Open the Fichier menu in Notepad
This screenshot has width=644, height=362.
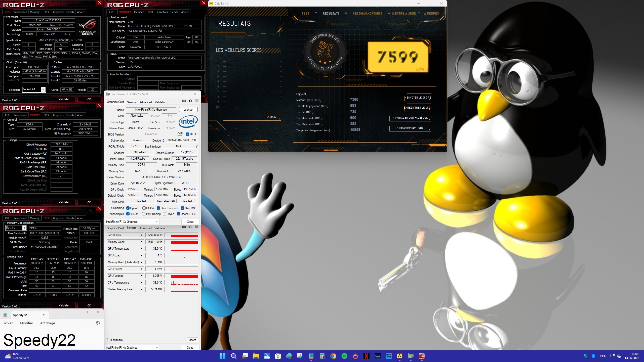(x=8, y=323)
